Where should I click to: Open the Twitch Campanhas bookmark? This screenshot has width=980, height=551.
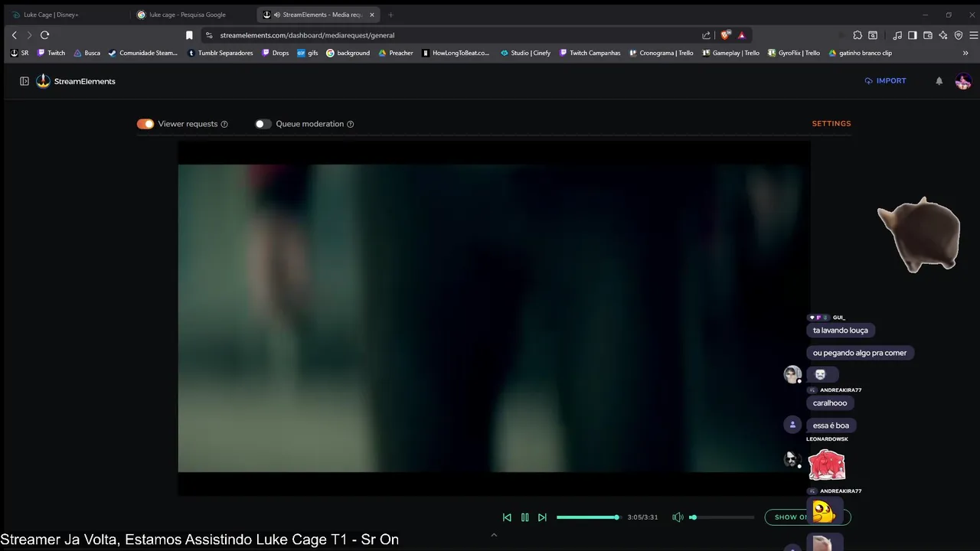[590, 54]
